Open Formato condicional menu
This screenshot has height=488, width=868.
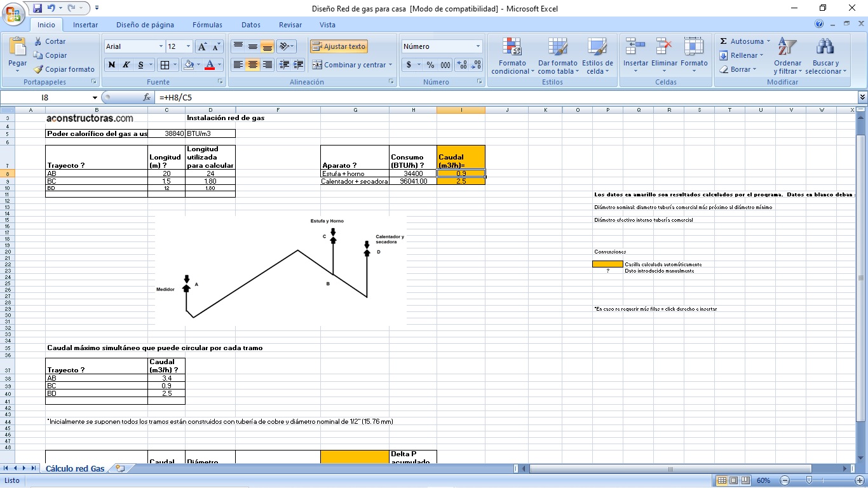pos(512,56)
